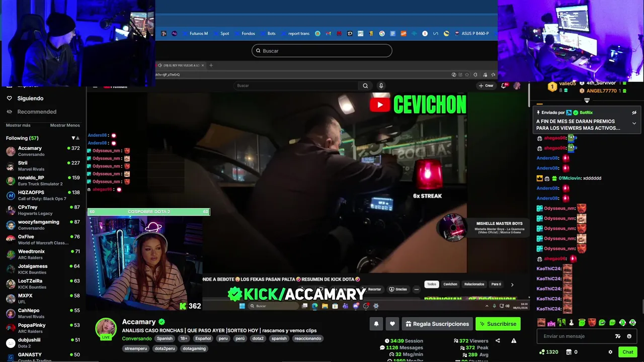Screen dimensions: 644x362
Task: Open the Fondos bookmark folder
Action: pyautogui.click(x=245, y=34)
